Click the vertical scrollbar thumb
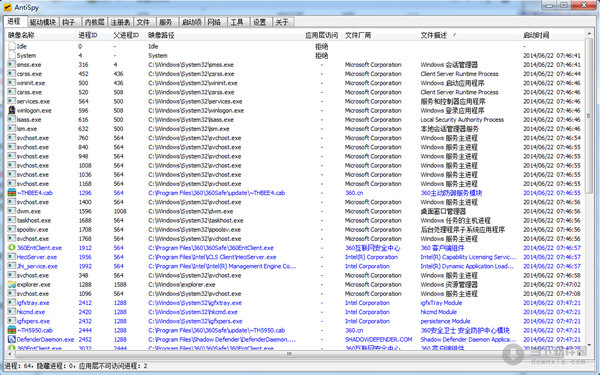The width and height of the screenshot is (600, 375). pyautogui.click(x=589, y=115)
